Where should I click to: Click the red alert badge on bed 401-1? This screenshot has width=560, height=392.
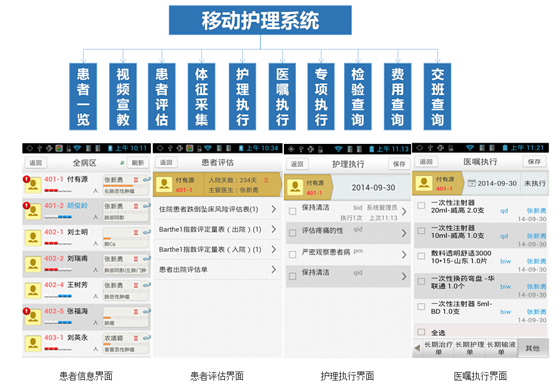tap(26, 179)
